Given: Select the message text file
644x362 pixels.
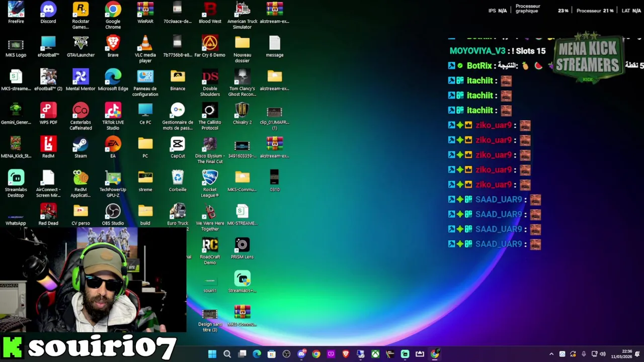Looking at the screenshot, I should (x=275, y=46).
